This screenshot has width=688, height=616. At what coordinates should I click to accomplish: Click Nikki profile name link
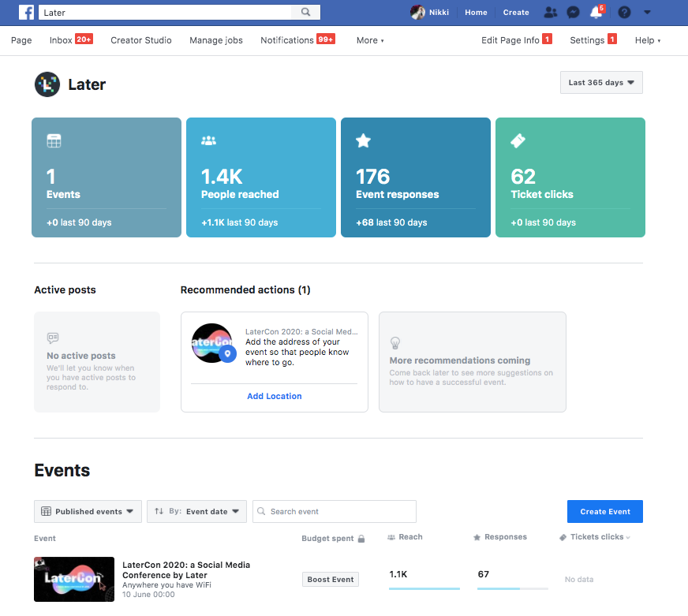(x=439, y=13)
